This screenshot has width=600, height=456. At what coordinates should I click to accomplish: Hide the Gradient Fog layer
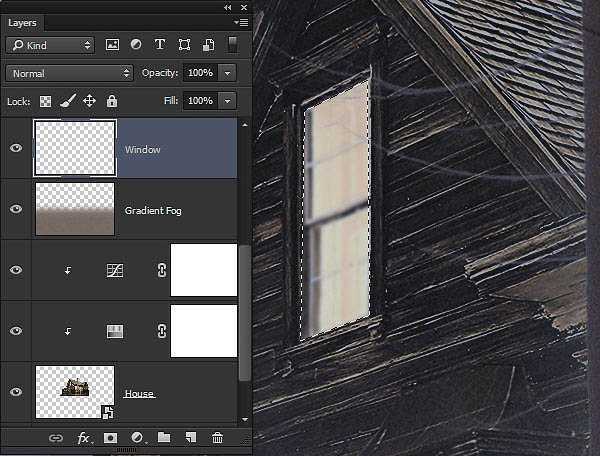point(15,209)
